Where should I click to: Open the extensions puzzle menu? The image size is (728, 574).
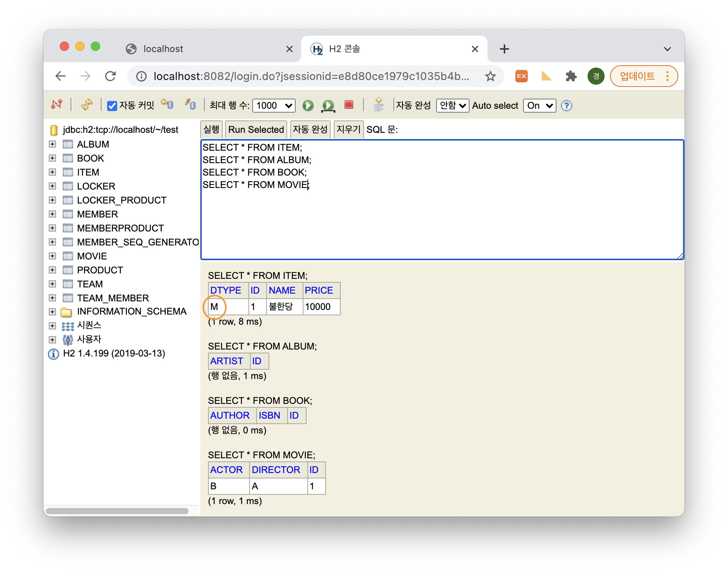point(571,76)
